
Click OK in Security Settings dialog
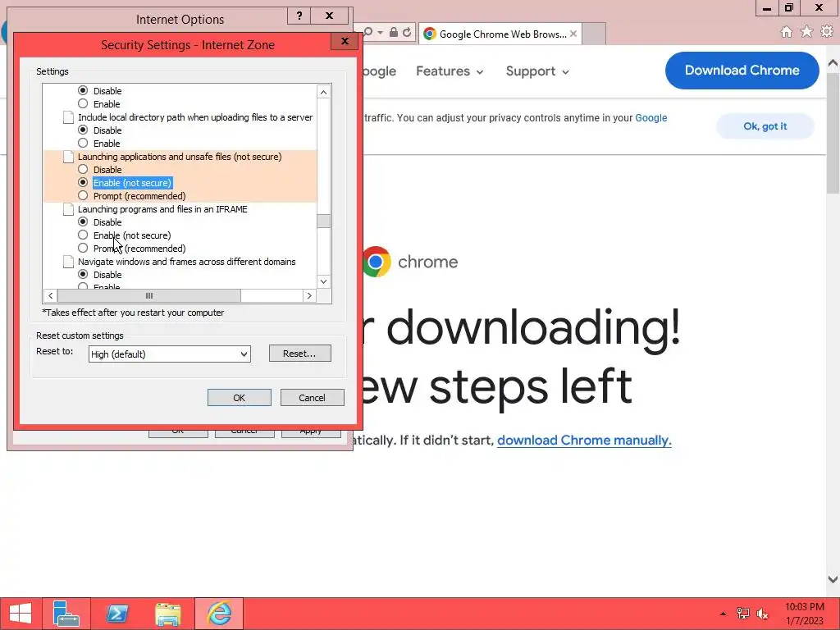click(239, 398)
